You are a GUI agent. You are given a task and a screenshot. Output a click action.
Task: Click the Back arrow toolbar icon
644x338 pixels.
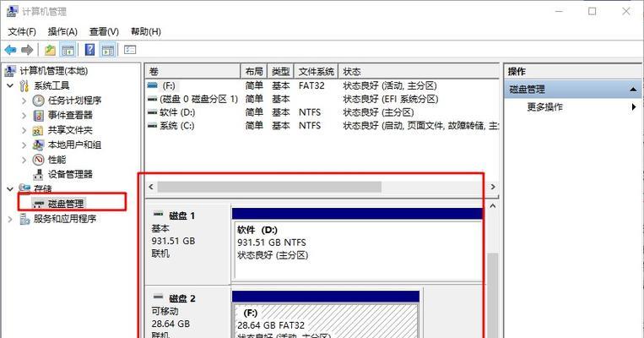pos(10,50)
